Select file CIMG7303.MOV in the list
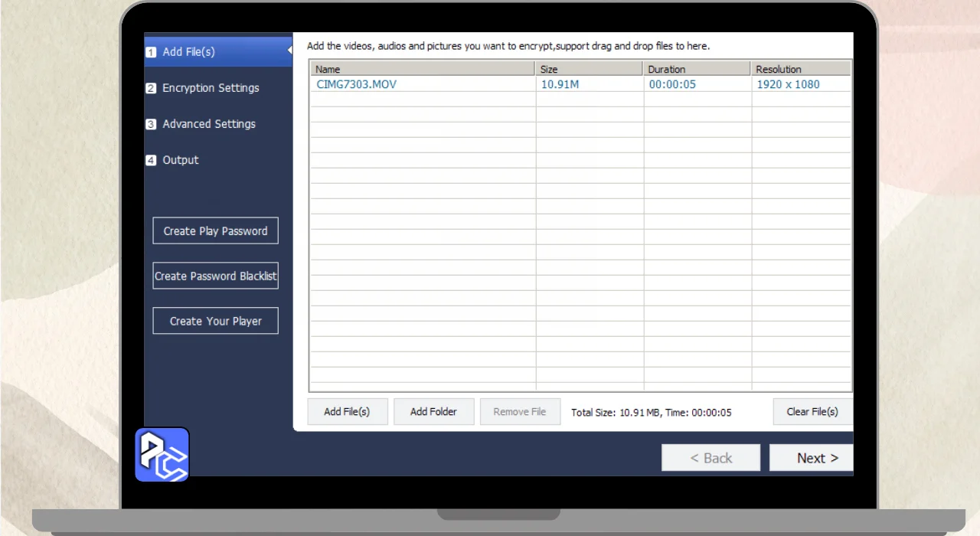980x536 pixels. [357, 84]
